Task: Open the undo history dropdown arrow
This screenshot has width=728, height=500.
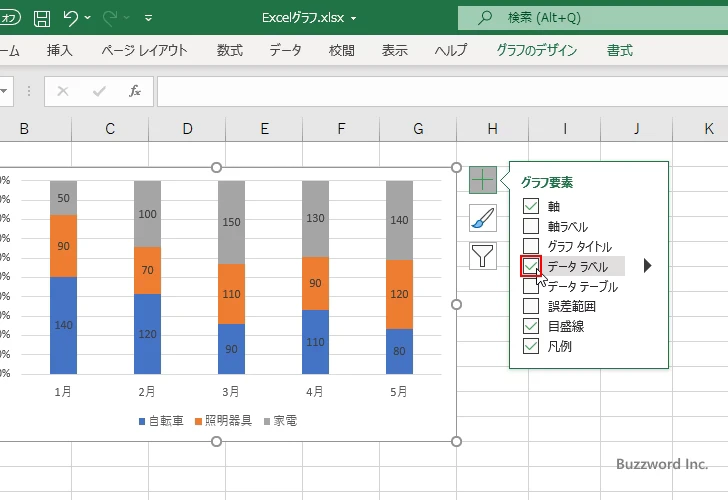Action: [88, 18]
